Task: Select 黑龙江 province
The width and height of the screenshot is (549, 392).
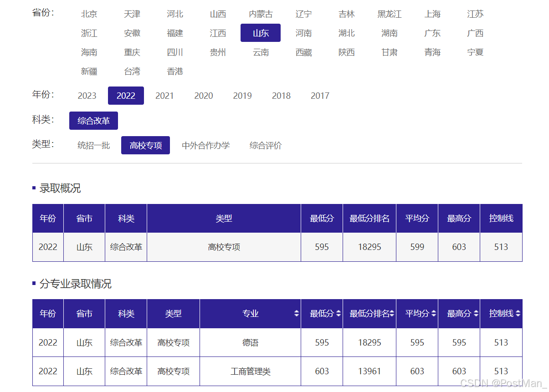Action: point(390,14)
